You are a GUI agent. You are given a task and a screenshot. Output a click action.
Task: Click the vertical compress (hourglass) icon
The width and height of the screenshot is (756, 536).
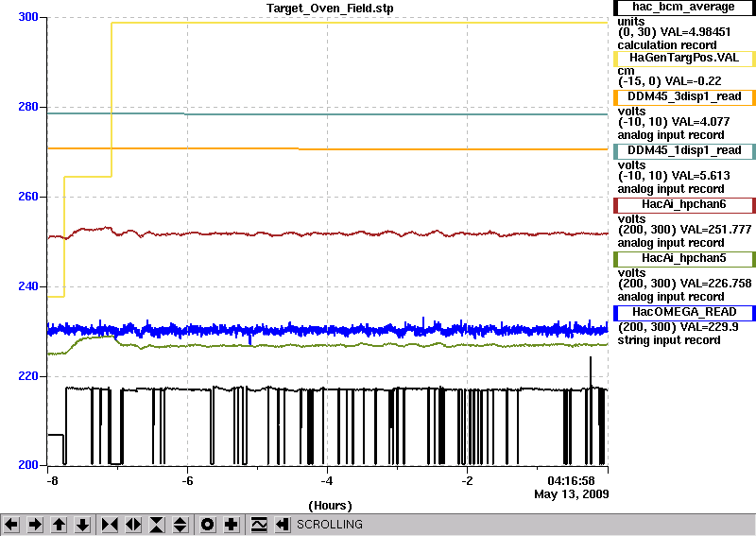(x=157, y=524)
